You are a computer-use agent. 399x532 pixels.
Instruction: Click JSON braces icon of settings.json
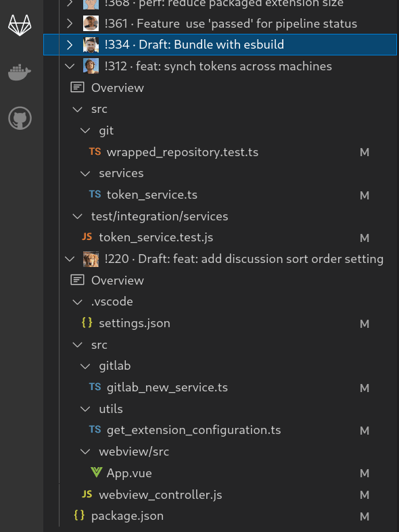coord(87,322)
